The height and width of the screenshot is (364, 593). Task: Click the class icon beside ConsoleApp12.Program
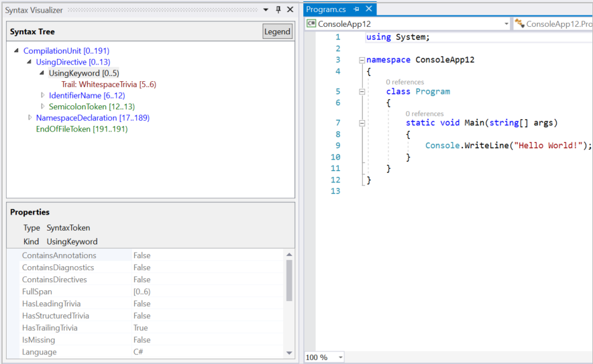coord(519,23)
